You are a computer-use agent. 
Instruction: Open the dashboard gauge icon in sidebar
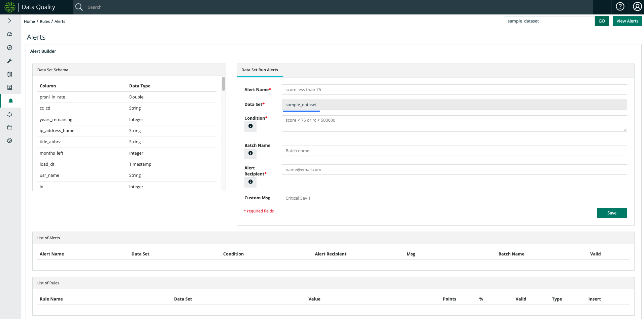pos(10,34)
